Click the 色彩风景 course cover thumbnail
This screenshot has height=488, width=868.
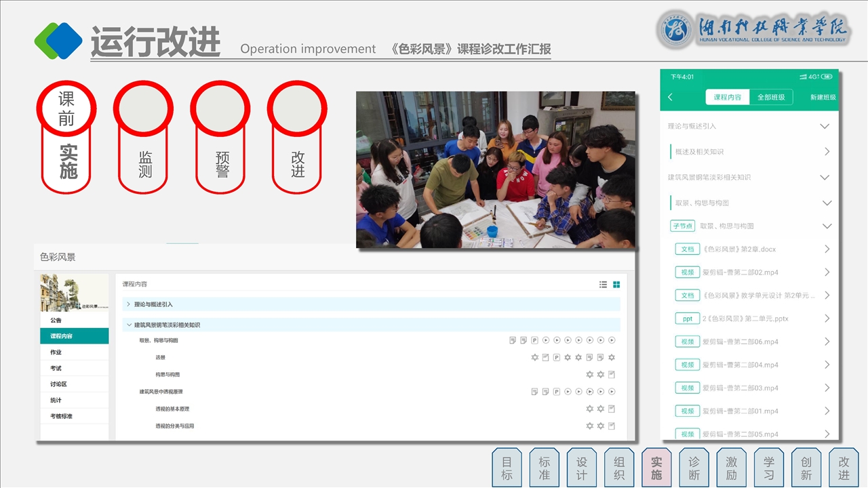[74, 293]
